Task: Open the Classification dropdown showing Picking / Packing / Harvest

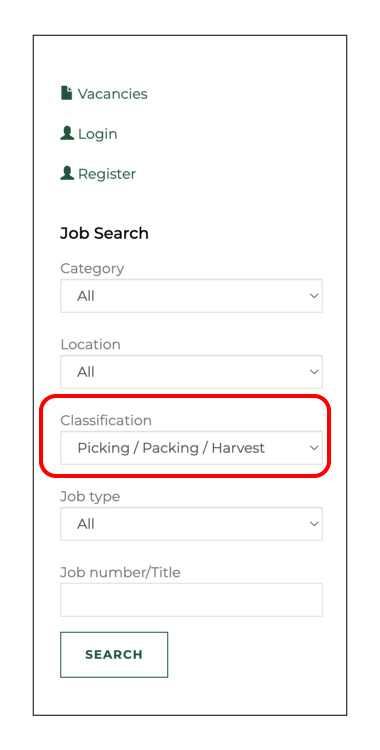Action: tap(191, 448)
